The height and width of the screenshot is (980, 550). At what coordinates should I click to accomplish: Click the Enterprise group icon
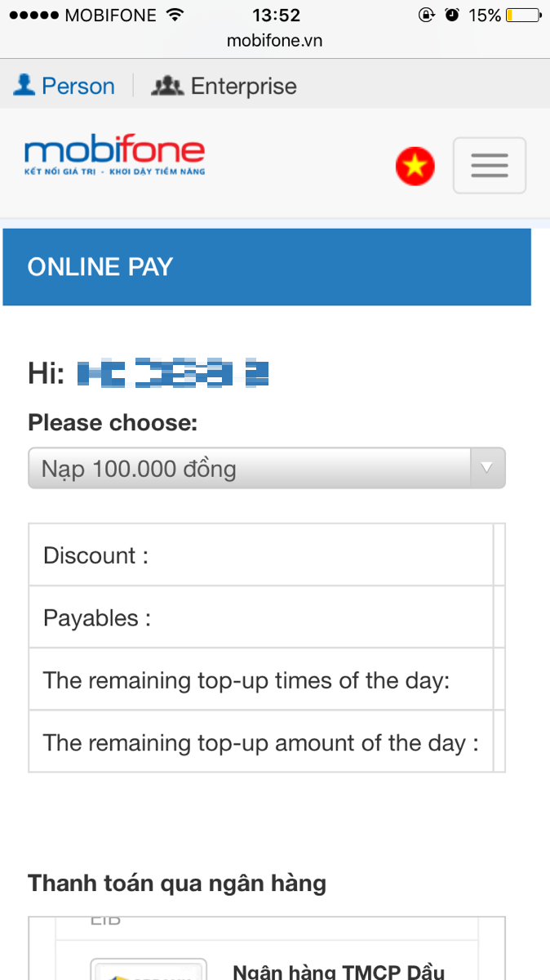click(167, 86)
